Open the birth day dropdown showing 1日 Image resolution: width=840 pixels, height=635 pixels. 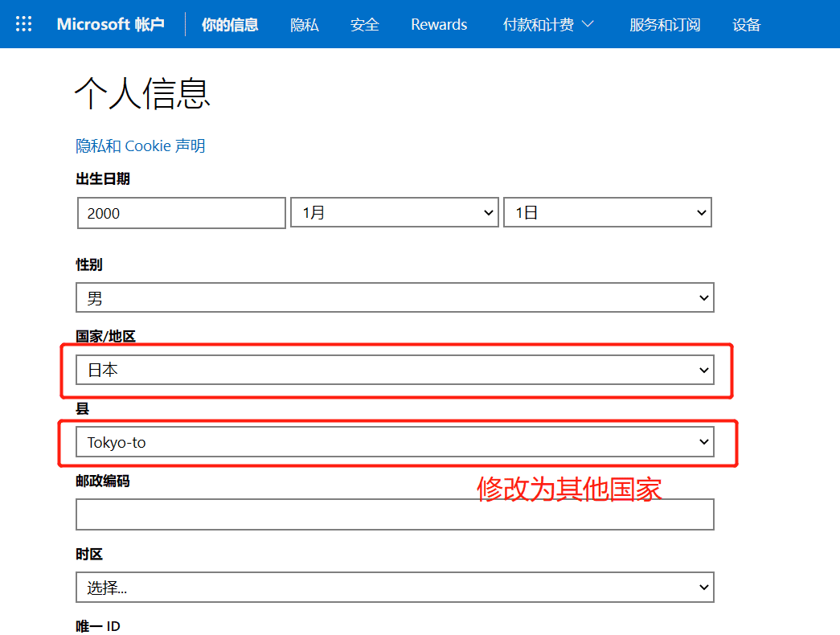[x=607, y=213]
